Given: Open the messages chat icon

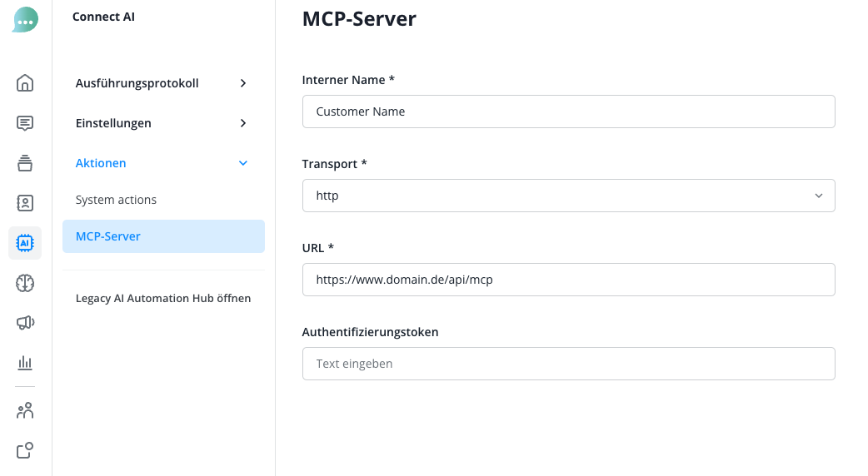Looking at the screenshot, I should (x=25, y=123).
